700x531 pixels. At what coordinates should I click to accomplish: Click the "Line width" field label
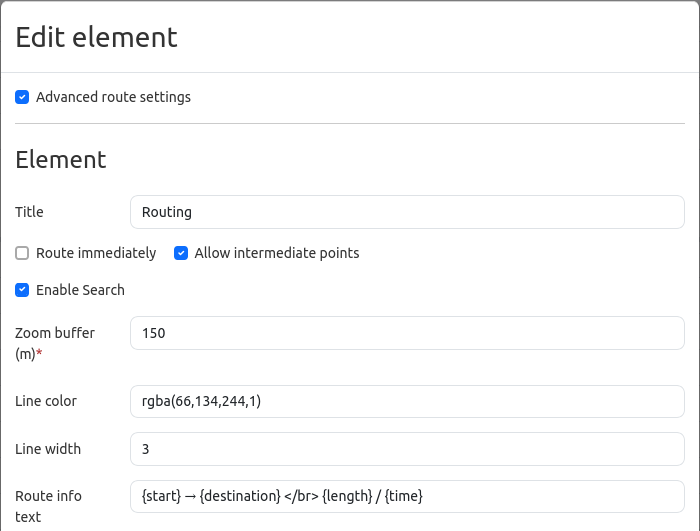48,449
